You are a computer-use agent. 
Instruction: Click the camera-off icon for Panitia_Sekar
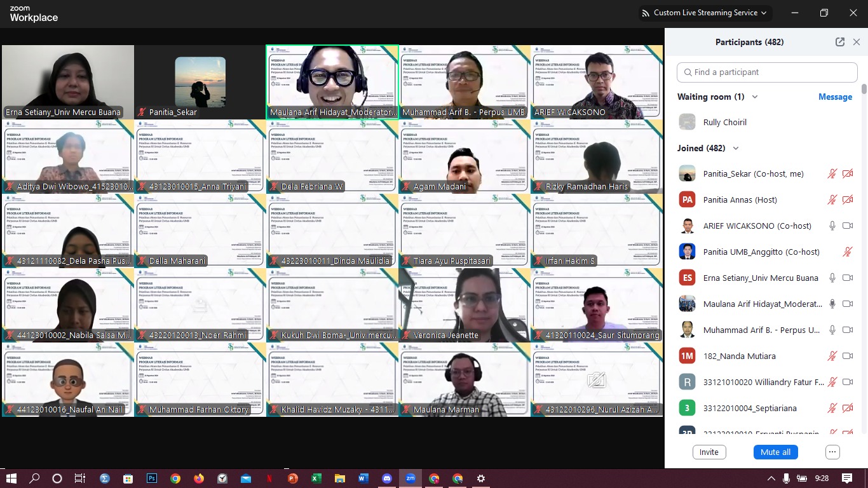click(x=847, y=173)
